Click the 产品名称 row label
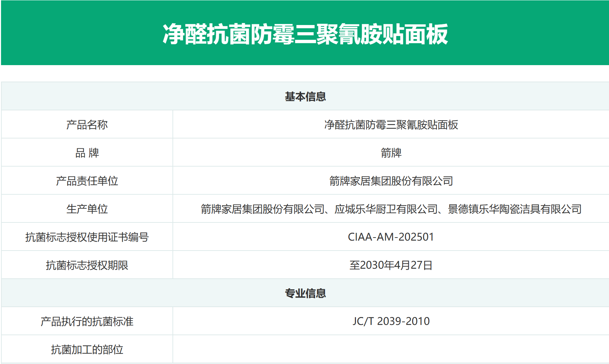This screenshot has width=609, height=364. pos(87,125)
